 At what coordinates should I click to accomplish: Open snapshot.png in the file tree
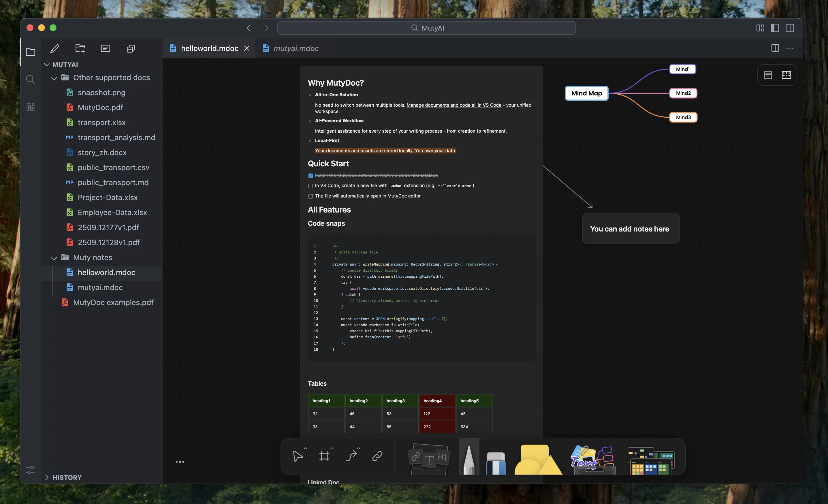(x=101, y=92)
